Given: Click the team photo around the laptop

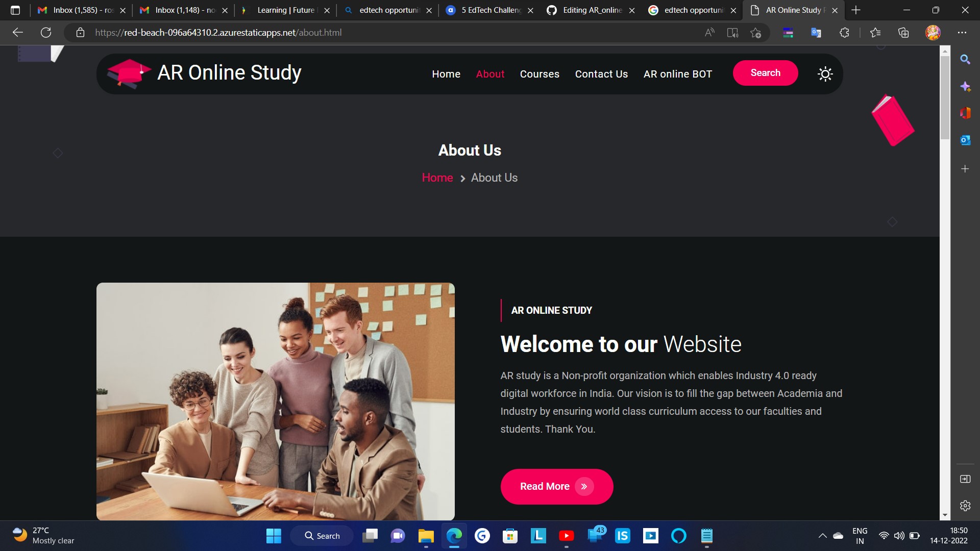Looking at the screenshot, I should [276, 402].
